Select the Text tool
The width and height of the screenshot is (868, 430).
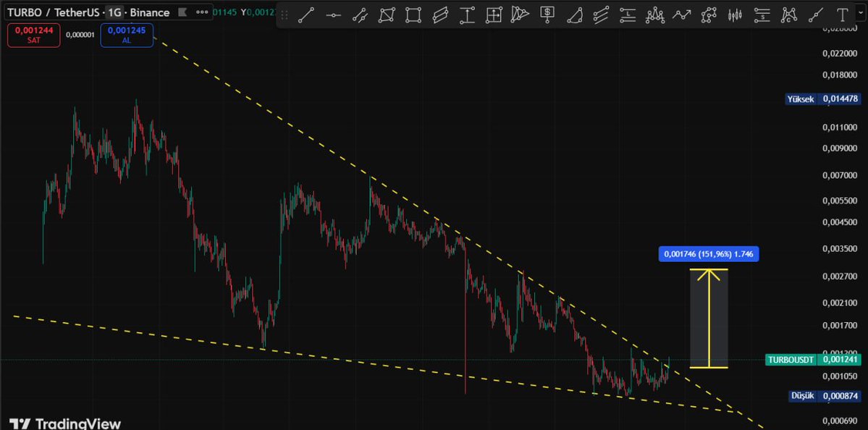click(842, 15)
